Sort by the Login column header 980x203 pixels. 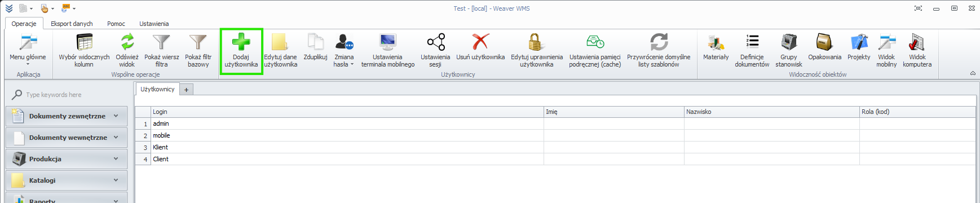[347, 112]
